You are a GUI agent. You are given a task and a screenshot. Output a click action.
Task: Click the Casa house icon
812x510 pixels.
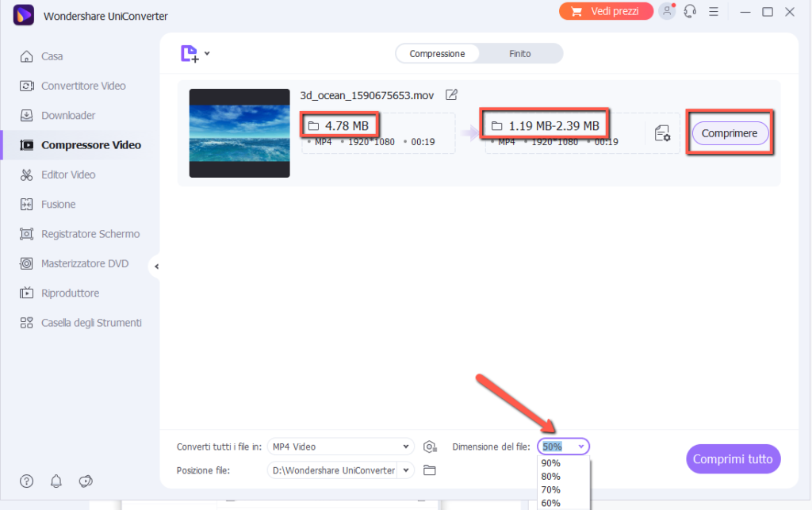pyautogui.click(x=26, y=56)
